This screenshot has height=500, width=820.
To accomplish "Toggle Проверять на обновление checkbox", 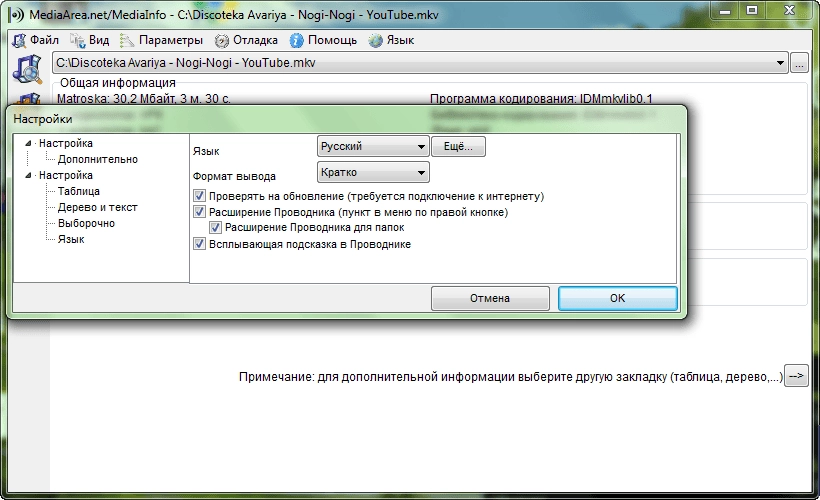I will point(199,196).
